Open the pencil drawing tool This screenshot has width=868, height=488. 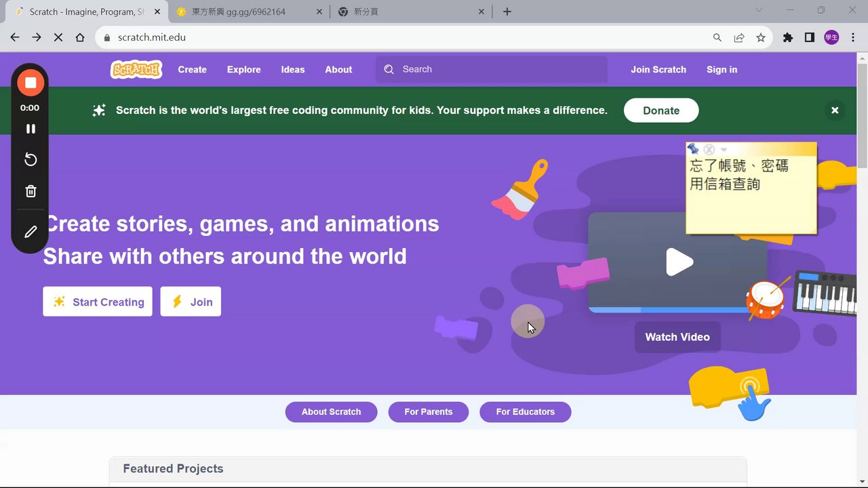[31, 232]
